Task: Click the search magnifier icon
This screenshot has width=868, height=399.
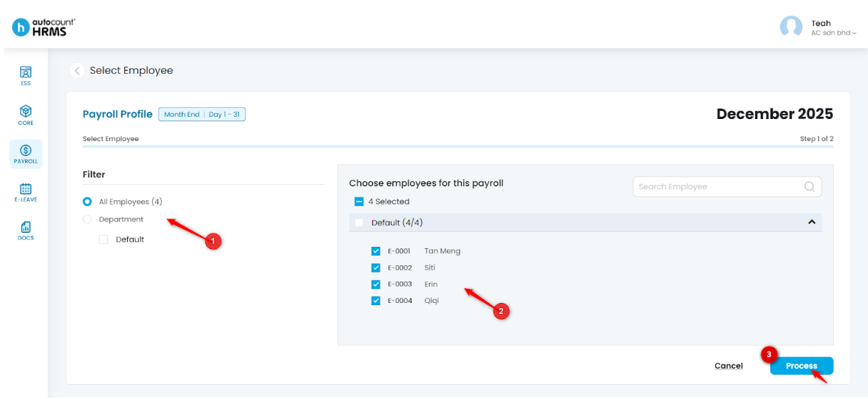Action: click(810, 186)
